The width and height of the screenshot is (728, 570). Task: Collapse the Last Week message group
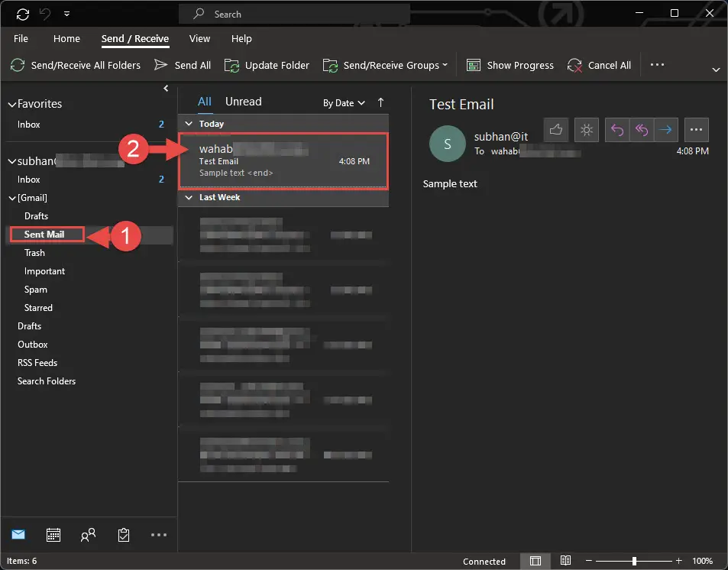coord(189,197)
